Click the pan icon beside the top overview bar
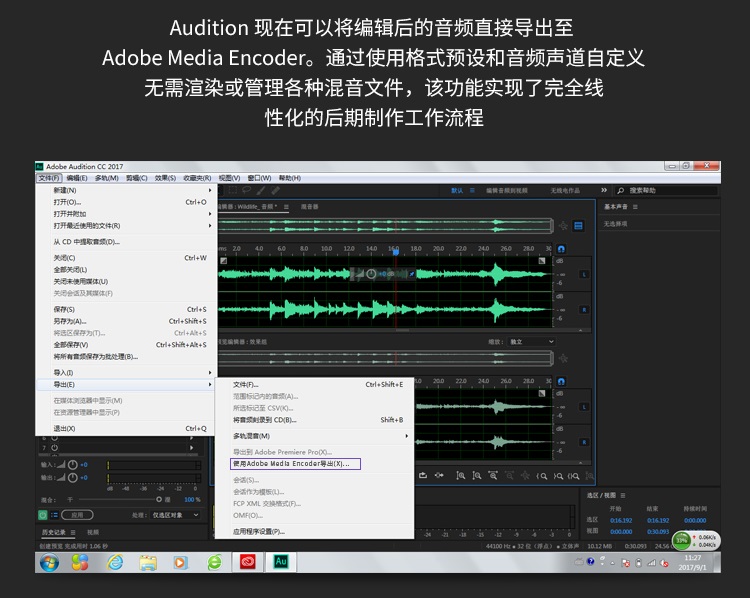Viewport: 750px width, 598px height. (x=563, y=225)
